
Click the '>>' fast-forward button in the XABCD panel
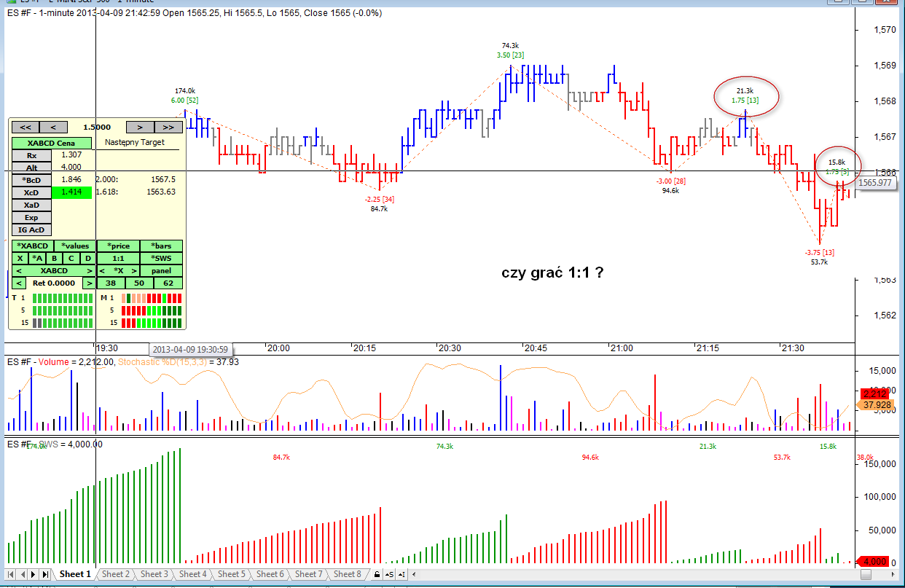168,127
